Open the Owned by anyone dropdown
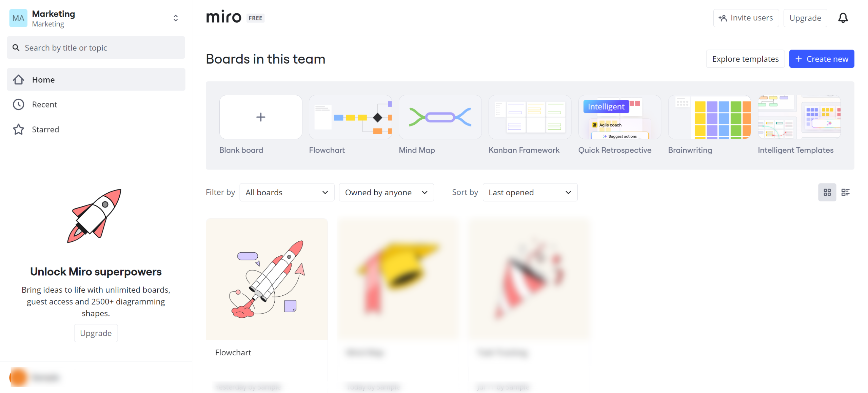The width and height of the screenshot is (868, 393). pyautogui.click(x=386, y=192)
